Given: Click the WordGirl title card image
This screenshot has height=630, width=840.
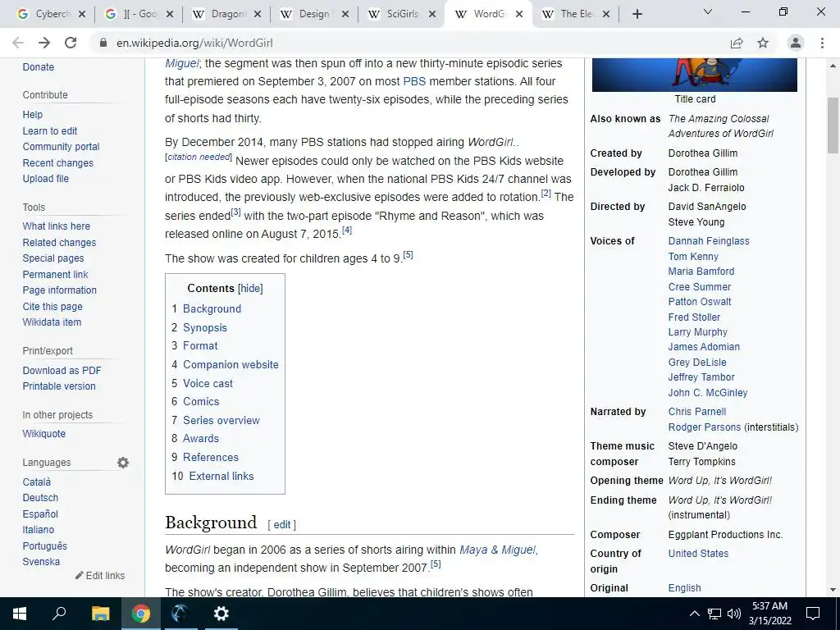Looking at the screenshot, I should [694, 75].
